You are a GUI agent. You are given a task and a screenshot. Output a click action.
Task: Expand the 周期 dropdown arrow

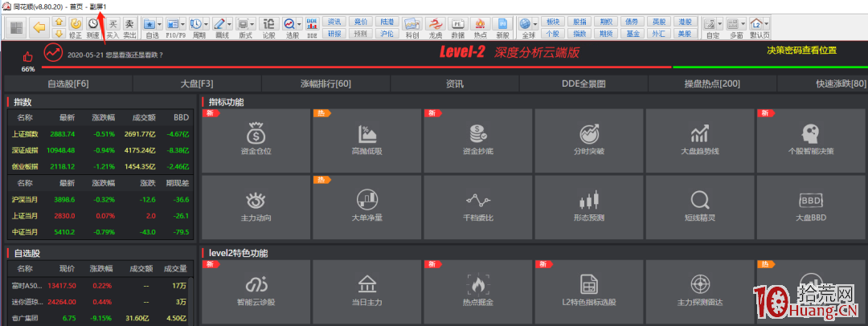pos(206,24)
